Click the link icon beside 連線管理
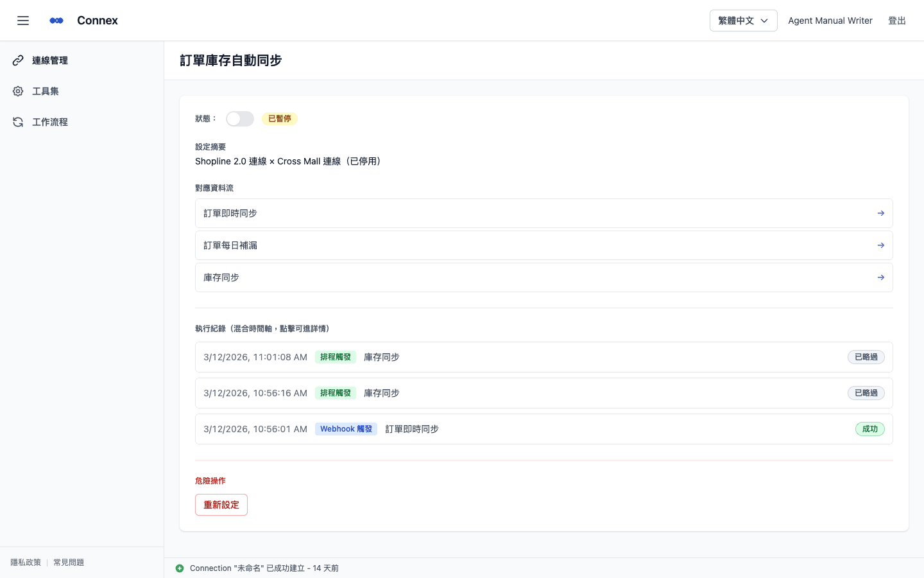This screenshot has width=924, height=578. [18, 60]
